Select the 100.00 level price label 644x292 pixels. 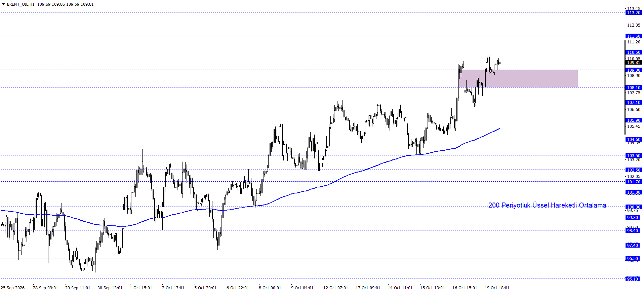(x=634, y=207)
